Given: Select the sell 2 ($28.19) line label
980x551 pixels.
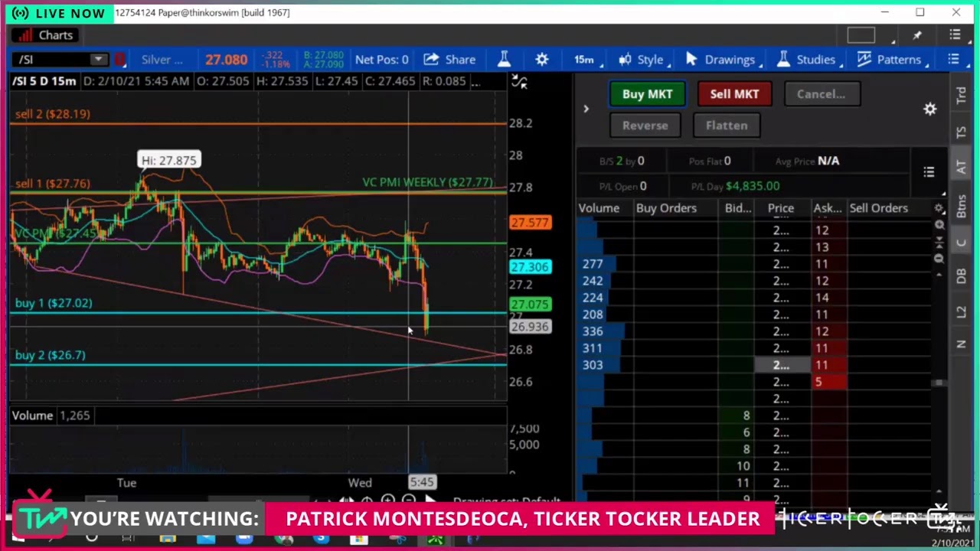Looking at the screenshot, I should [x=53, y=114].
